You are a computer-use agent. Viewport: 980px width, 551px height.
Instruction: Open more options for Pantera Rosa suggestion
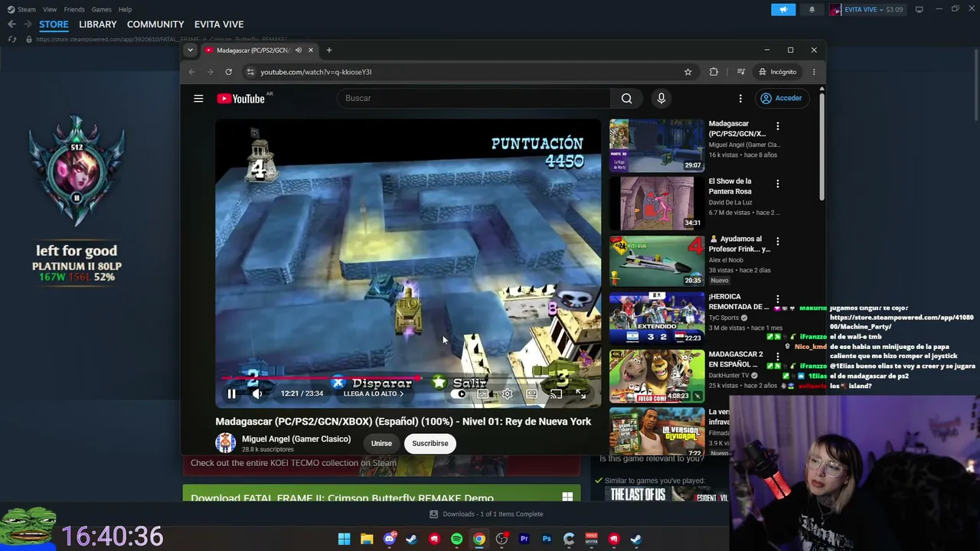778,184
